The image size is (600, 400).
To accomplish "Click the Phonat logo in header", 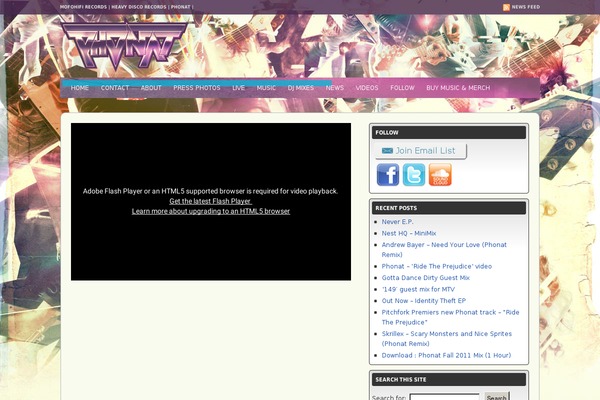I will (124, 46).
